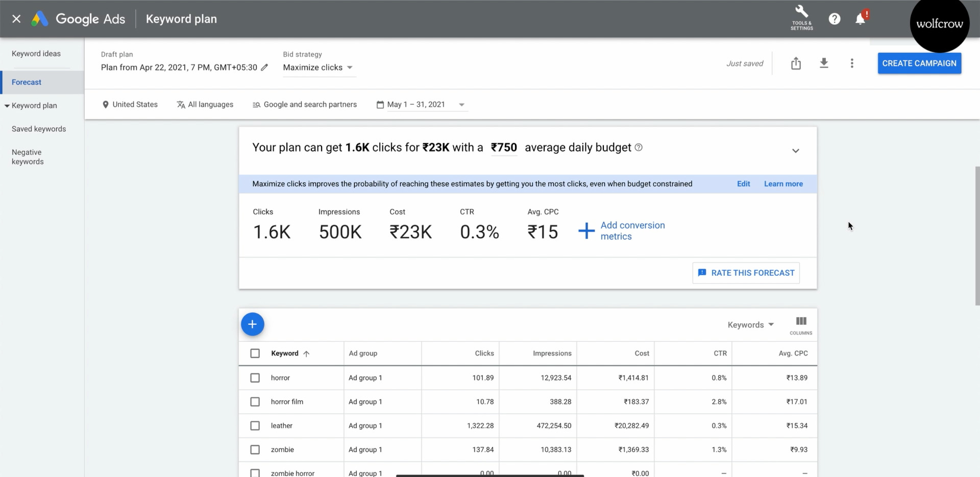Open the Keywords view dropdown

point(750,325)
